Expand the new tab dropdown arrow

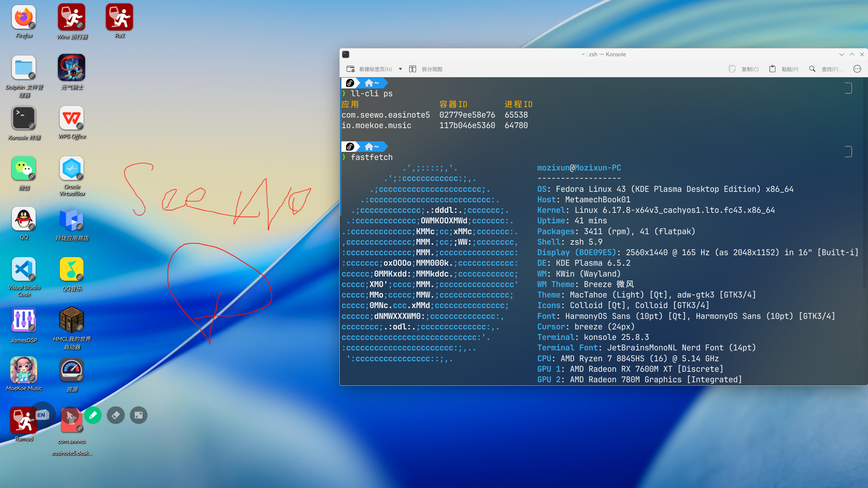tap(400, 69)
